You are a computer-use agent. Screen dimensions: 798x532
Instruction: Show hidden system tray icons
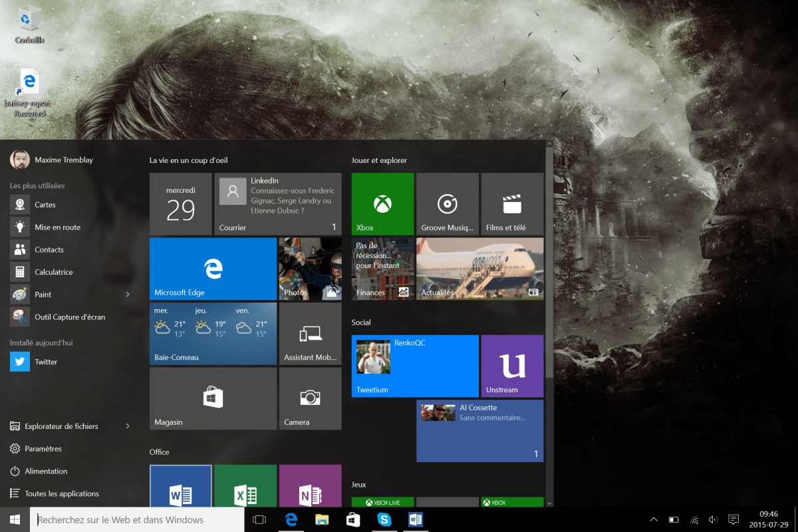point(654,519)
